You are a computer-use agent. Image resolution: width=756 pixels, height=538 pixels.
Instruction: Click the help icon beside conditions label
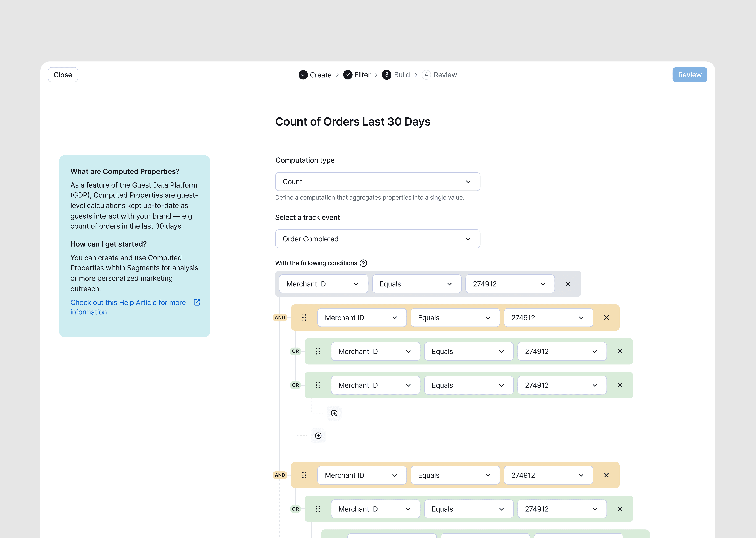363,263
